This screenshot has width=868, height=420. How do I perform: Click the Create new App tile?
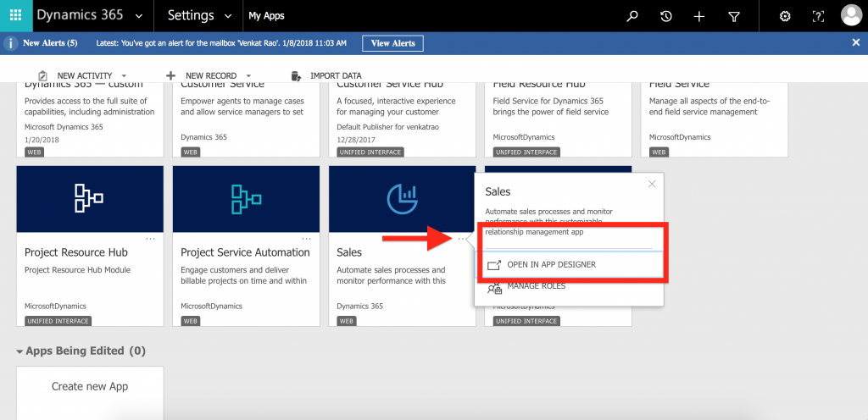90,386
